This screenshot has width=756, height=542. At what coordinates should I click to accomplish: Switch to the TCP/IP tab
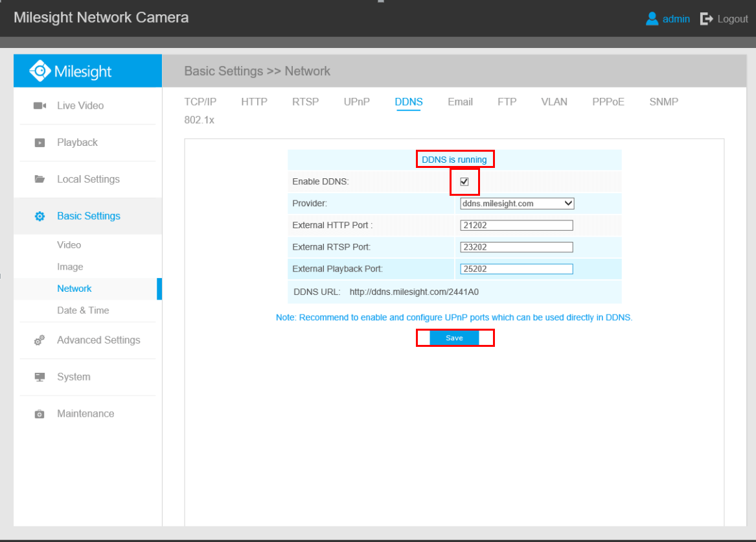point(200,102)
